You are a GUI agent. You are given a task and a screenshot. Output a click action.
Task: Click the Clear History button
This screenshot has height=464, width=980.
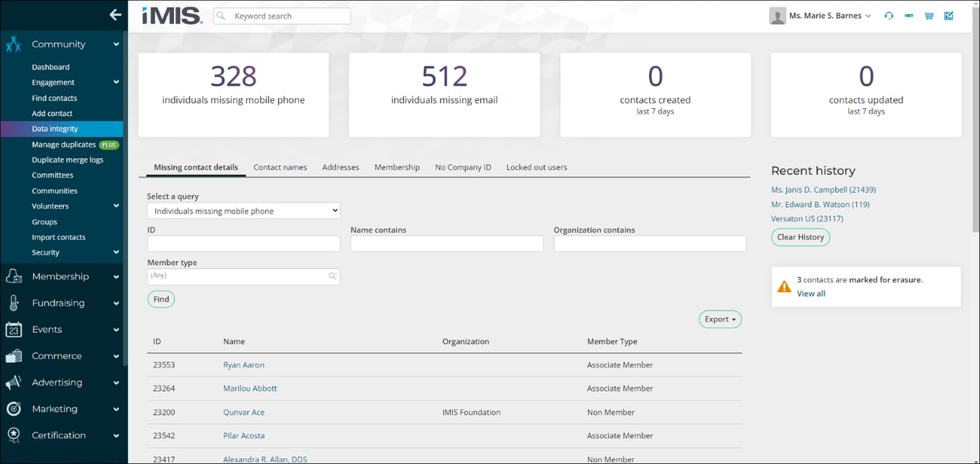[800, 237]
